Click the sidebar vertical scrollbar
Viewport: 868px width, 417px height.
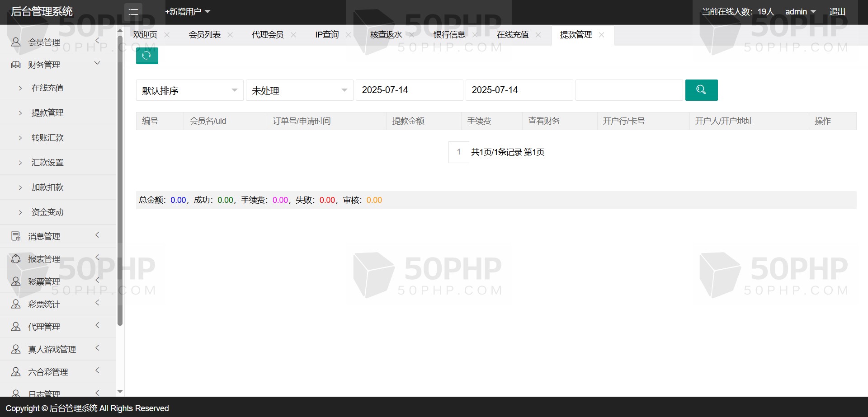tap(120, 181)
